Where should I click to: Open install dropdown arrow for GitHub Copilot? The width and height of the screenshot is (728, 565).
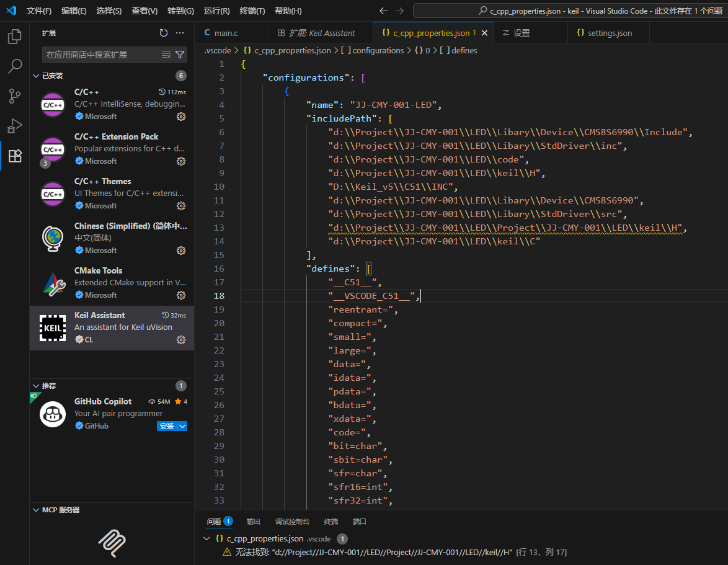tap(182, 426)
